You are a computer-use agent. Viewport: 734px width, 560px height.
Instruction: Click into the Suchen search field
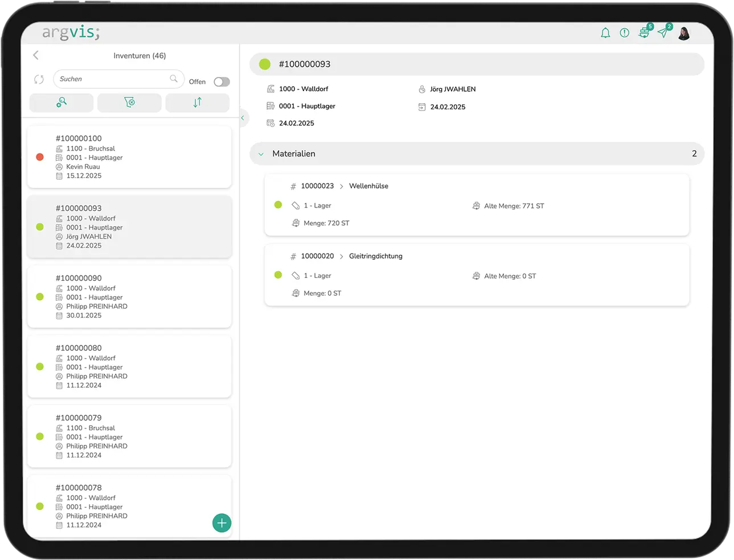113,79
